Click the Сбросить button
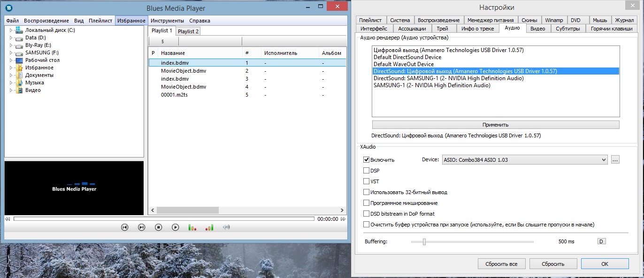 553,264
